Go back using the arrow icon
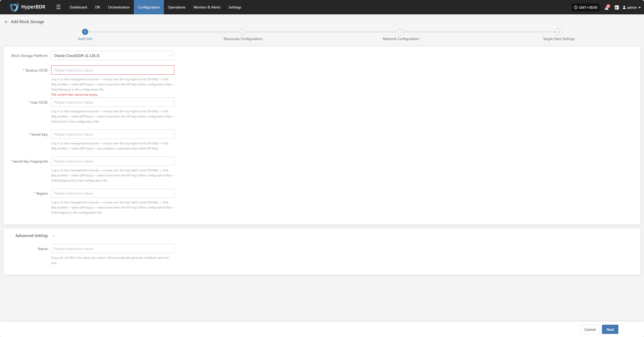The image size is (644, 337). [6, 22]
